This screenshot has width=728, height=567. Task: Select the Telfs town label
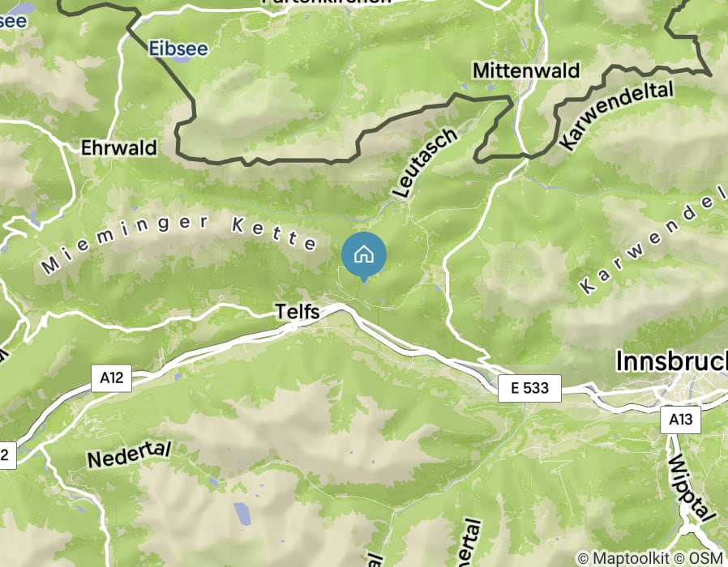click(x=298, y=311)
